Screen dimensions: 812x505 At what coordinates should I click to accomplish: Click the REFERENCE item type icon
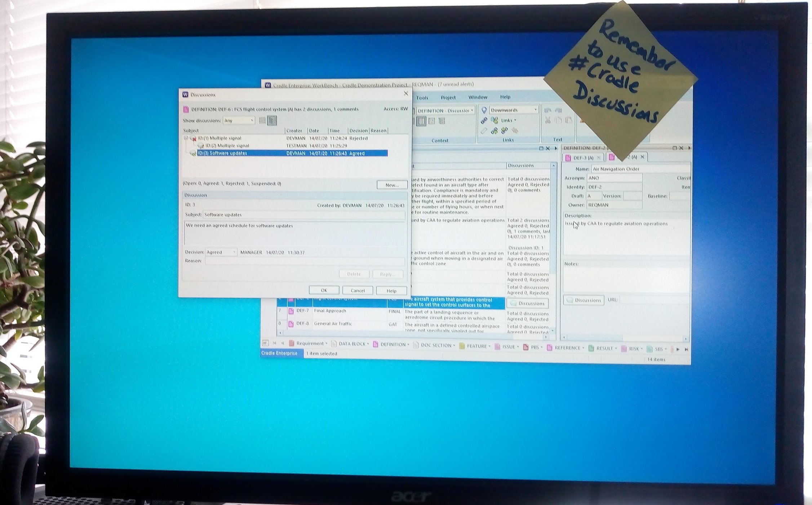click(x=550, y=347)
